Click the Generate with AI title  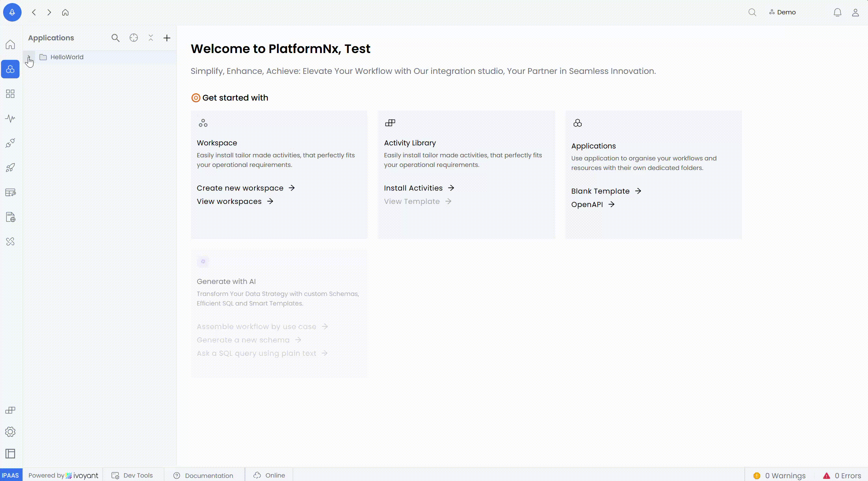(x=226, y=281)
